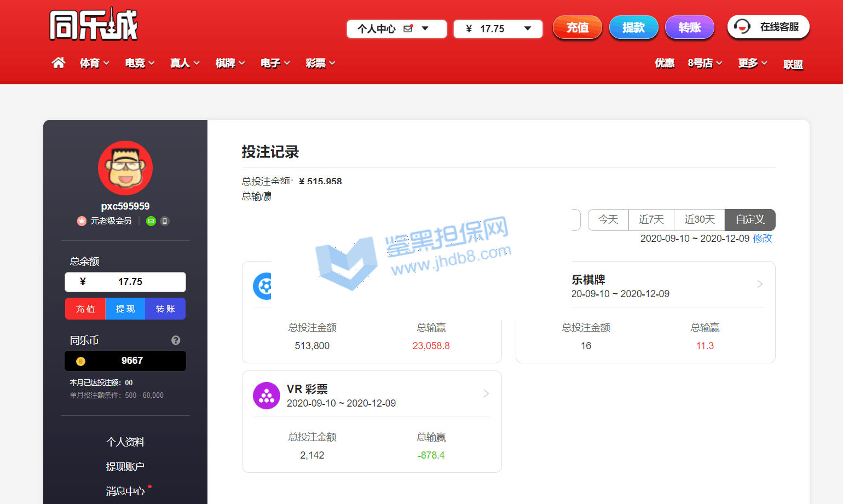Open the 个人中心 dropdown
843x504 pixels.
396,29
